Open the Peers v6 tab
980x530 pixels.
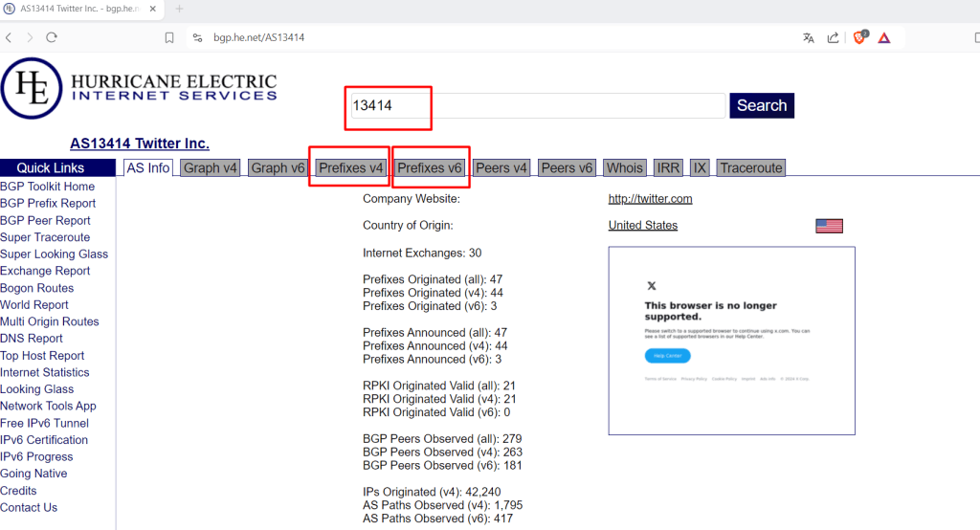pos(567,168)
